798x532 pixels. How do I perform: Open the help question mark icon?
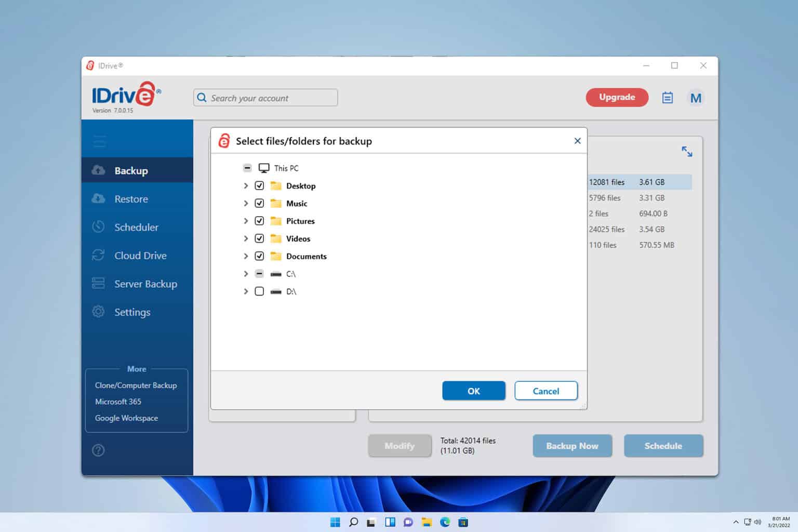pos(98,450)
